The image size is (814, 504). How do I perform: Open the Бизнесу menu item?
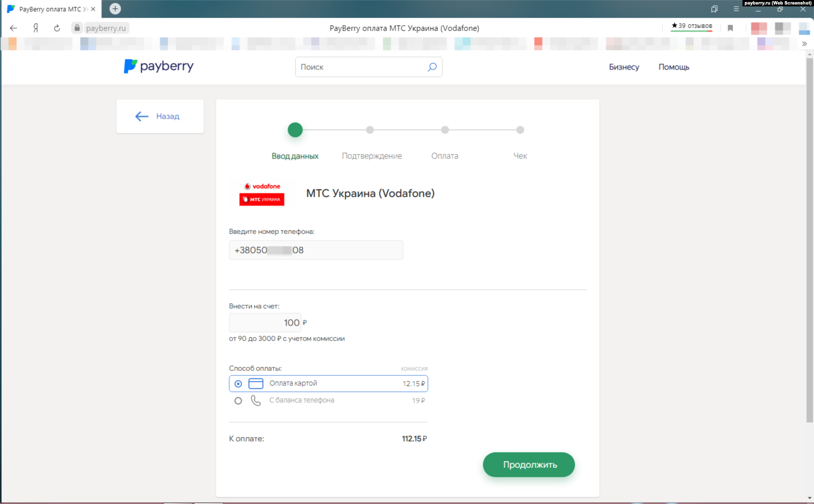click(624, 67)
